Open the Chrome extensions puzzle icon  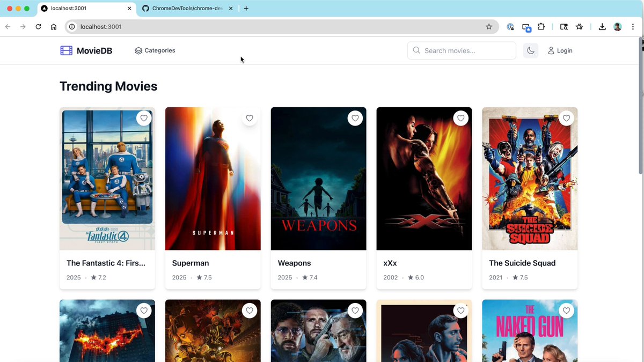pyautogui.click(x=541, y=26)
